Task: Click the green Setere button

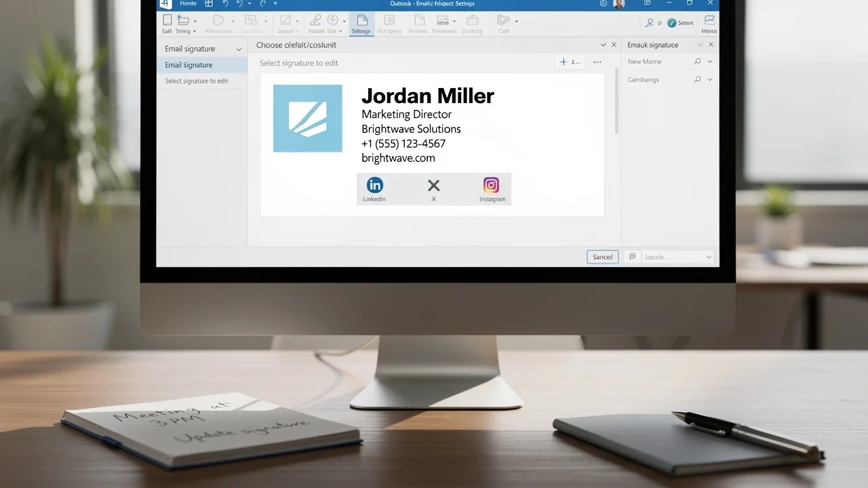Action: point(681,22)
